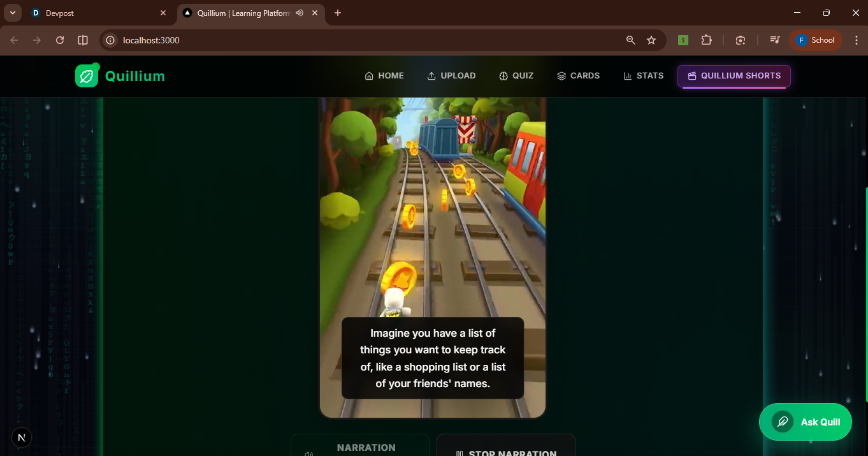Click the Quillium leaf logo icon
This screenshot has height=456, width=868.
tap(87, 76)
